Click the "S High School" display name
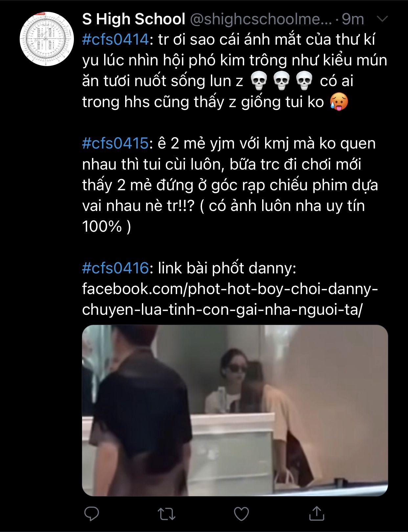 click(x=134, y=19)
